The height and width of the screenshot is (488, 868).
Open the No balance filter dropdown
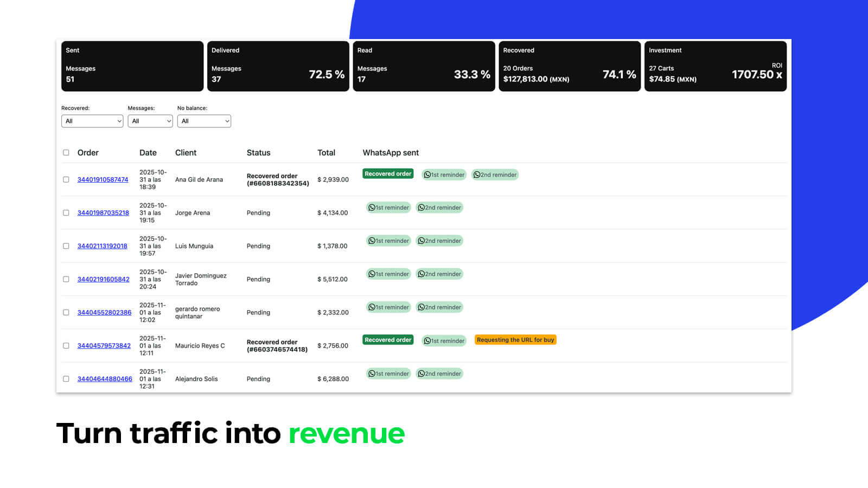tap(204, 121)
